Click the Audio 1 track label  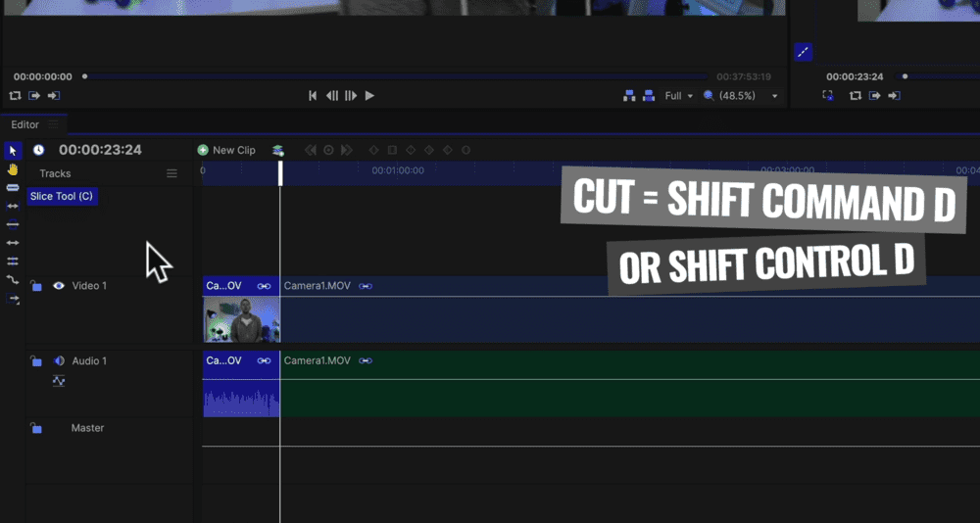point(89,360)
